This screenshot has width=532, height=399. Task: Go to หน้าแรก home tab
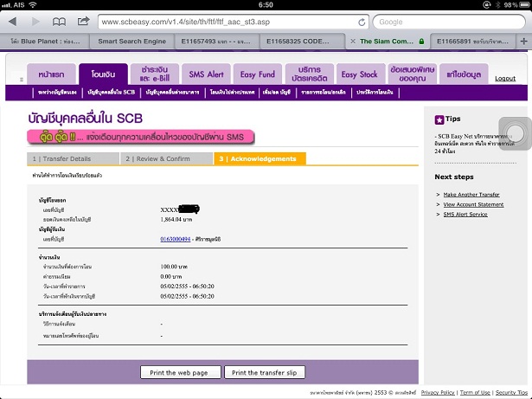point(51,74)
